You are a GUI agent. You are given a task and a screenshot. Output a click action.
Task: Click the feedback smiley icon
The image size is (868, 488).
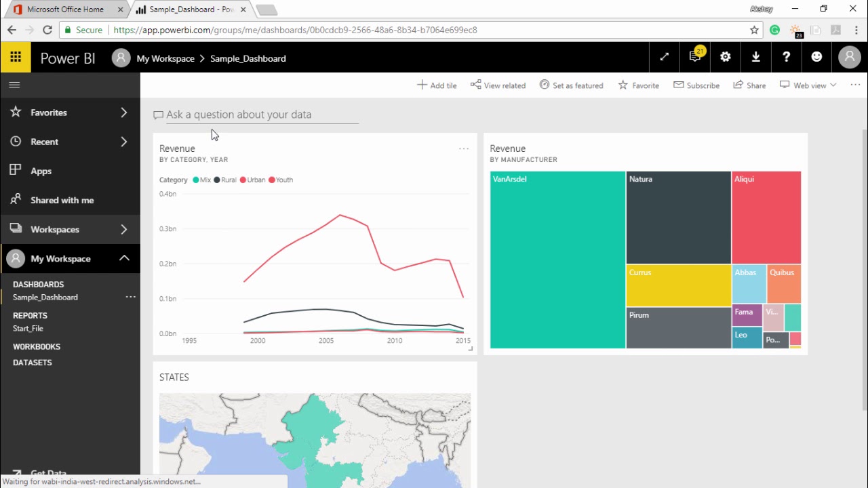817,58
